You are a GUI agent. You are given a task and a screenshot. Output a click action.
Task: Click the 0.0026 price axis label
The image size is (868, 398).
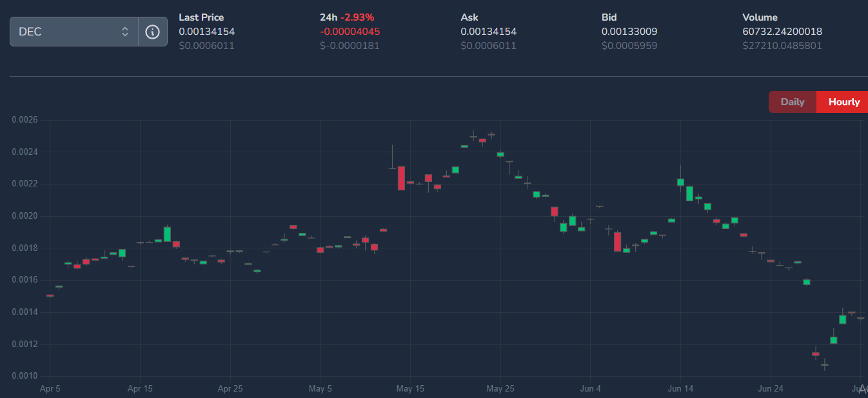click(25, 120)
